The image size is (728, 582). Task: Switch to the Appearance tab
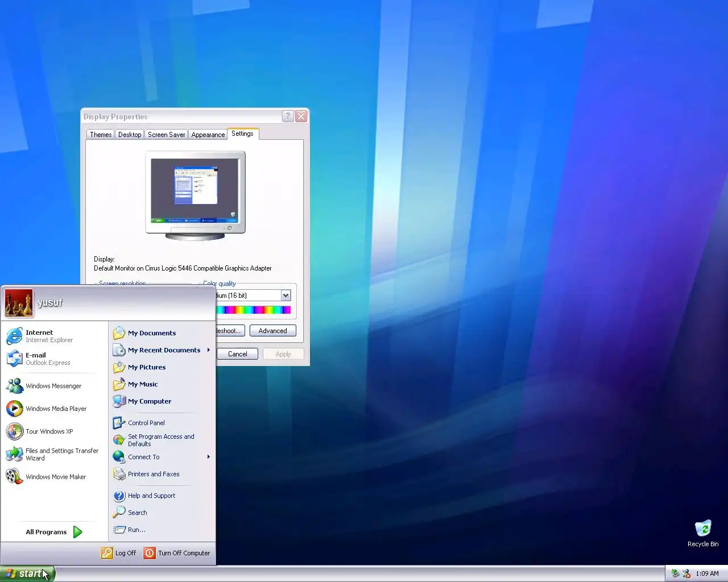coord(208,135)
